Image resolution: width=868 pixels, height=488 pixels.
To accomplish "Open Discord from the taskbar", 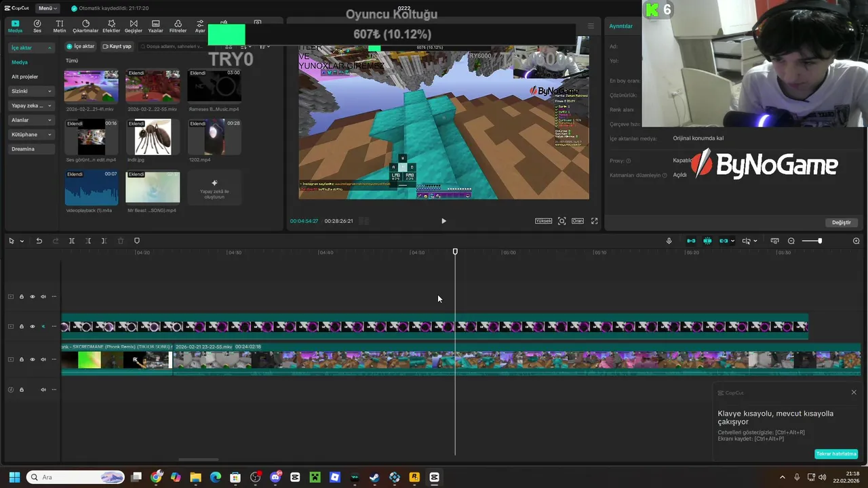I will (x=275, y=477).
